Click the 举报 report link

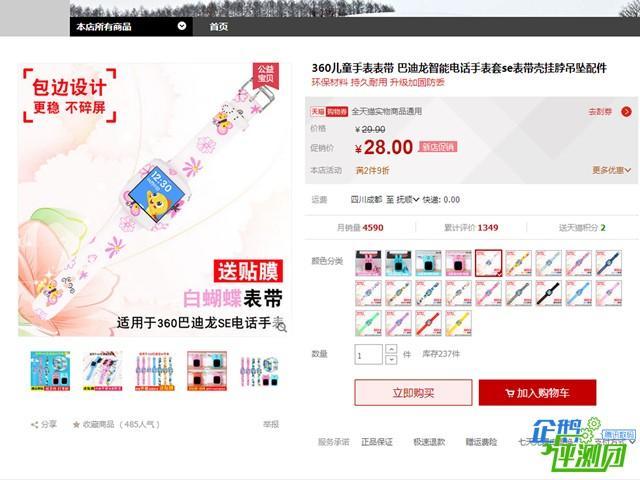coord(271,424)
